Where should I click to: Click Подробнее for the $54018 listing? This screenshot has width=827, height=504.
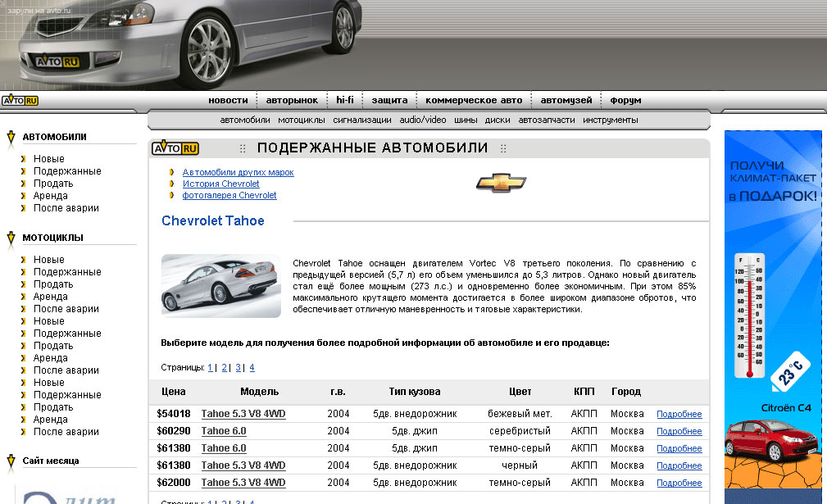tap(679, 415)
